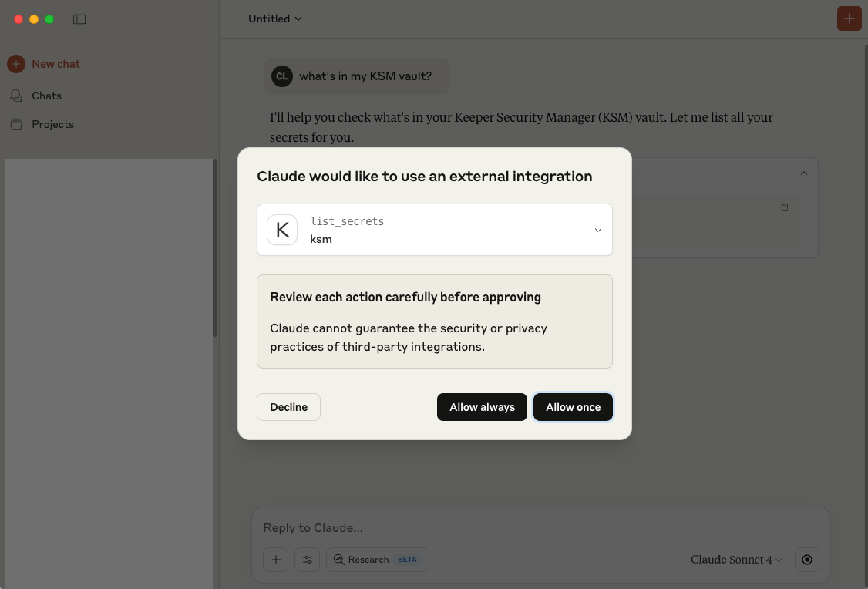Open the Untitled chat title dropdown

coord(275,19)
